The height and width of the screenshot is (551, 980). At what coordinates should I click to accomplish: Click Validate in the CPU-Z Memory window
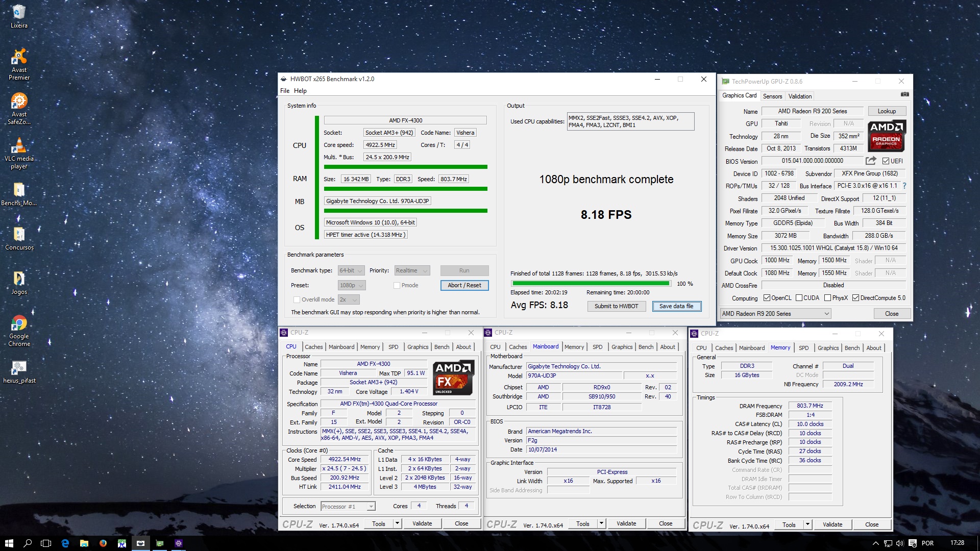click(x=832, y=524)
